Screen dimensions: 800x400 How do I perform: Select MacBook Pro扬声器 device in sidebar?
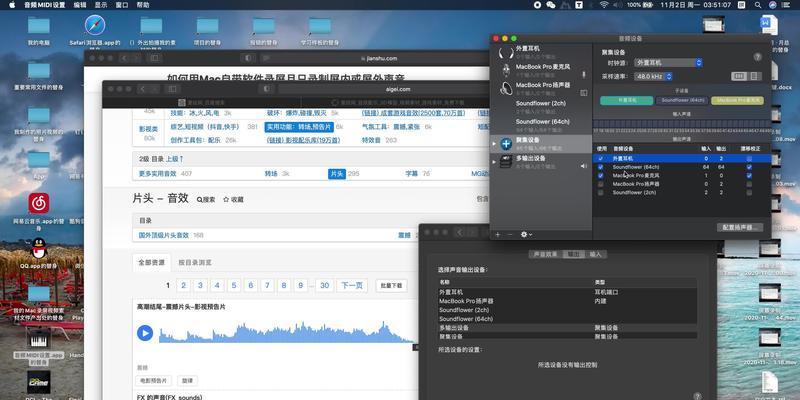click(x=541, y=88)
